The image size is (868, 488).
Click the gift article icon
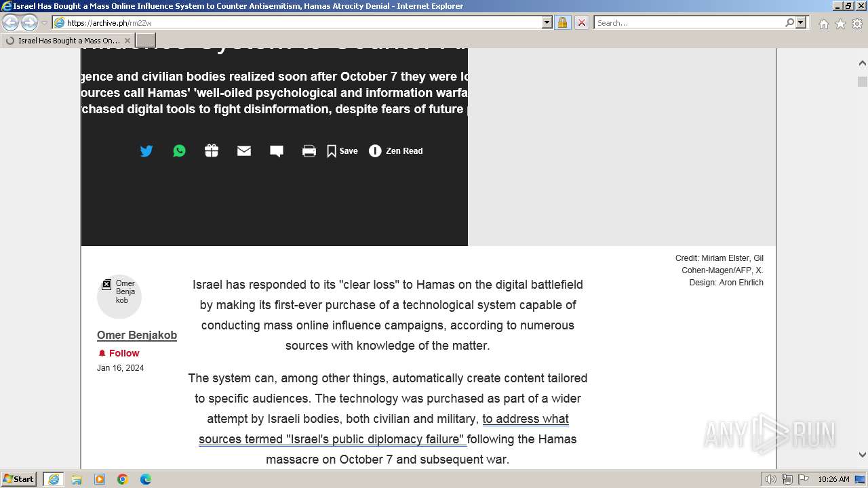(x=212, y=151)
